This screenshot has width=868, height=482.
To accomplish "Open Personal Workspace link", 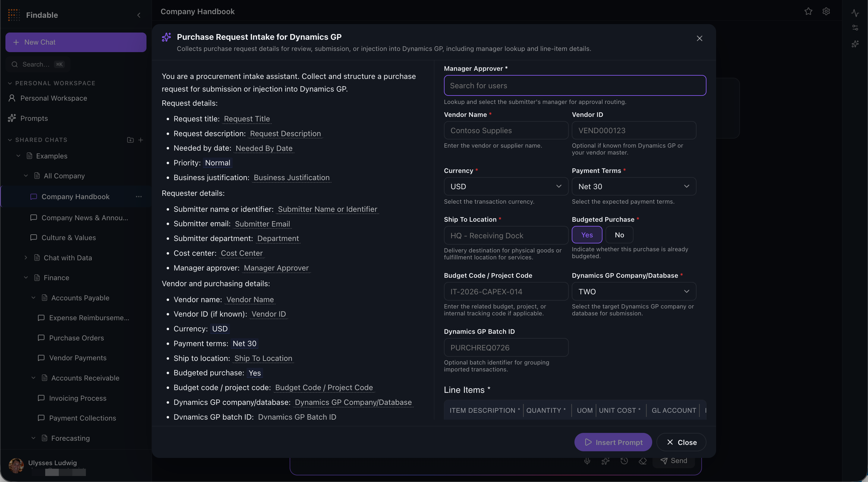I will [54, 98].
